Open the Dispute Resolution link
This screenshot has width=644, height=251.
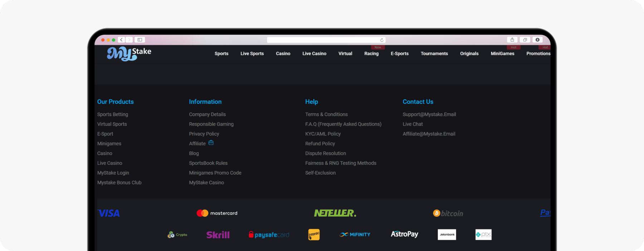tap(326, 153)
